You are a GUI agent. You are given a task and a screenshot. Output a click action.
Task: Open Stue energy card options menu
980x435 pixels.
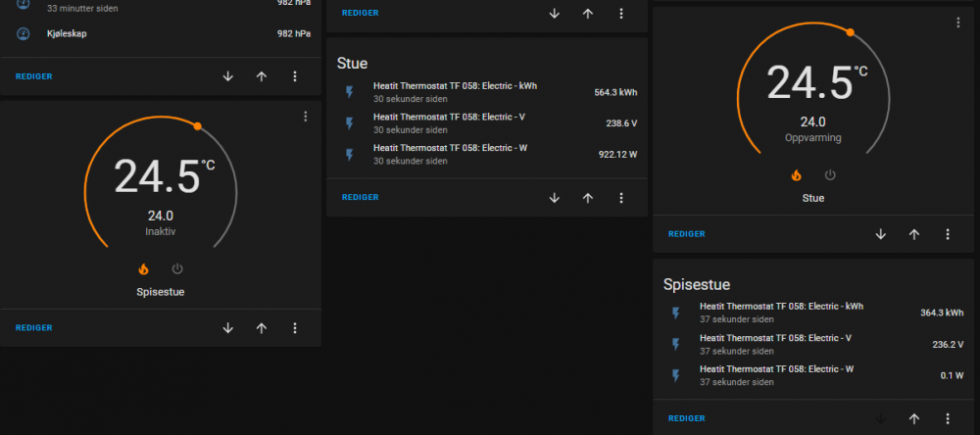[621, 197]
